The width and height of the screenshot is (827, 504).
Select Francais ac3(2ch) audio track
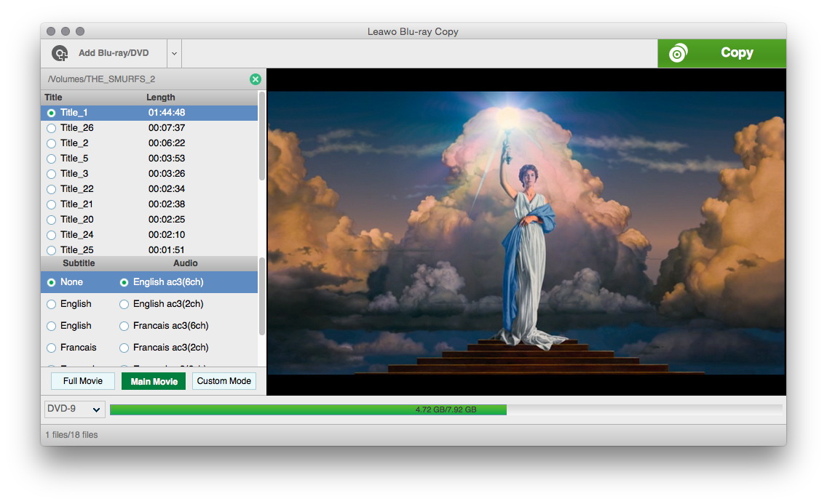click(124, 348)
